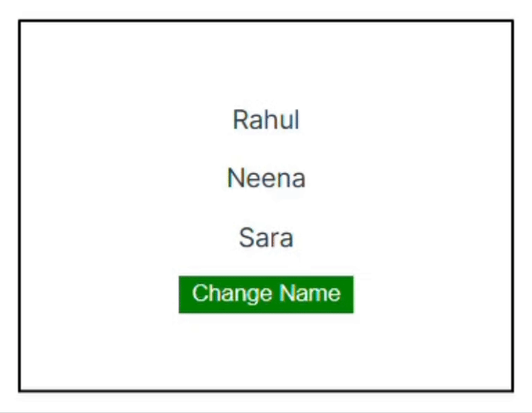The width and height of the screenshot is (532, 413).
Task: Click the capital R in Rahul
Action: click(239, 120)
